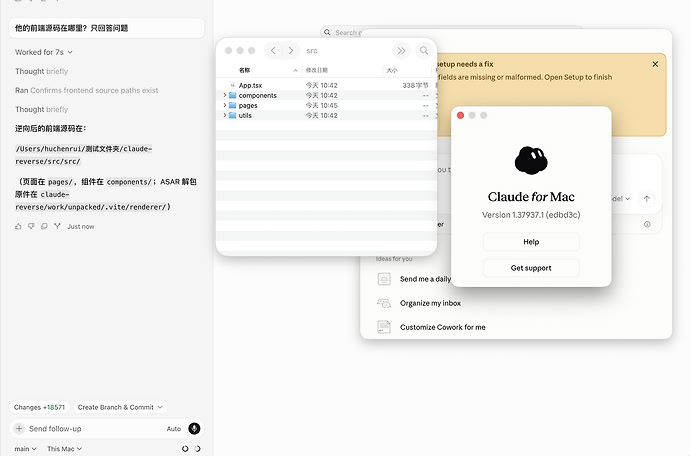Sort Finder list by 大小 column
Image resolution: width=690 pixels, height=456 pixels.
point(392,70)
